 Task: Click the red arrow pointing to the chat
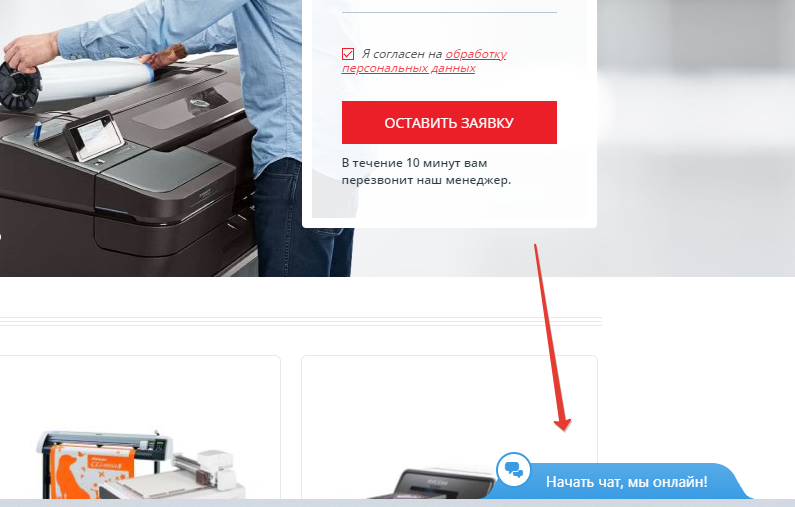point(550,337)
